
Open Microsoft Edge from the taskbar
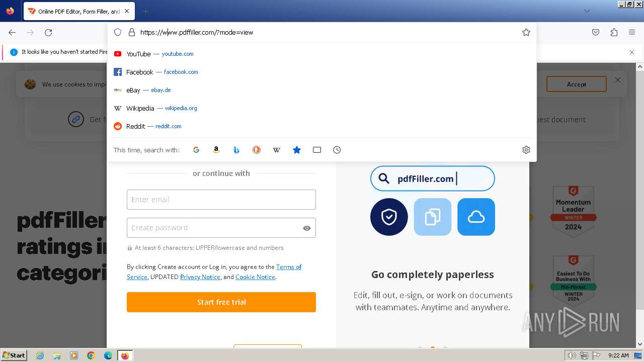(x=108, y=355)
